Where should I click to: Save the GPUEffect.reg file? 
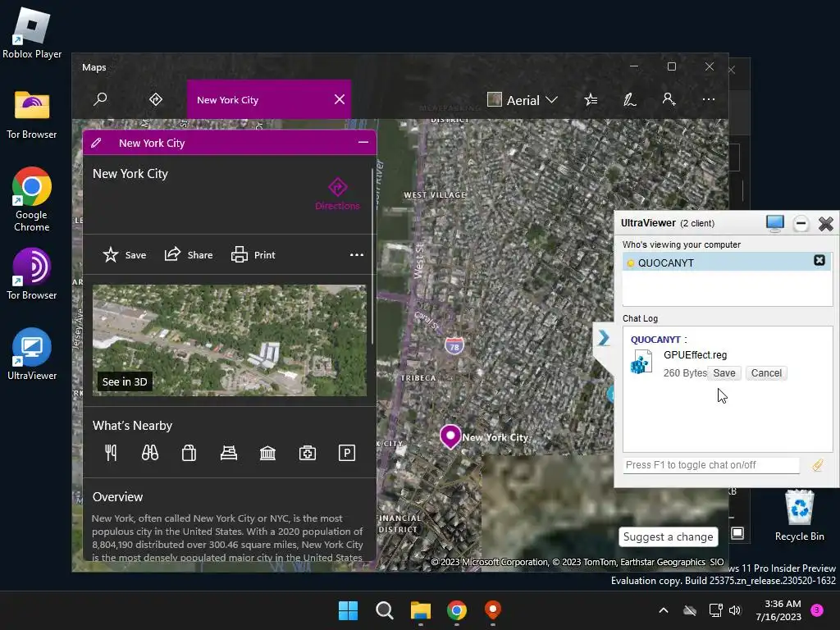tap(724, 373)
